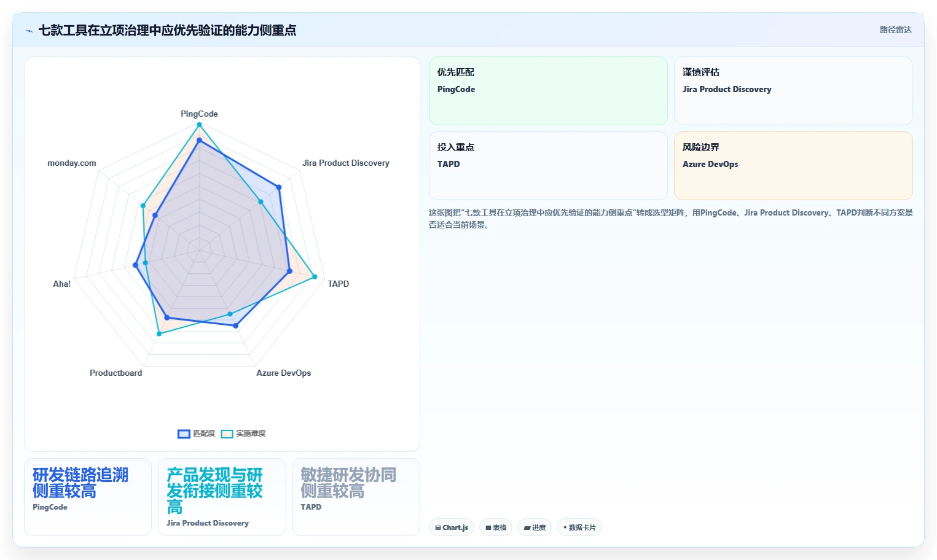Click the 表格 tag chip
937x560 pixels.
pos(496,527)
